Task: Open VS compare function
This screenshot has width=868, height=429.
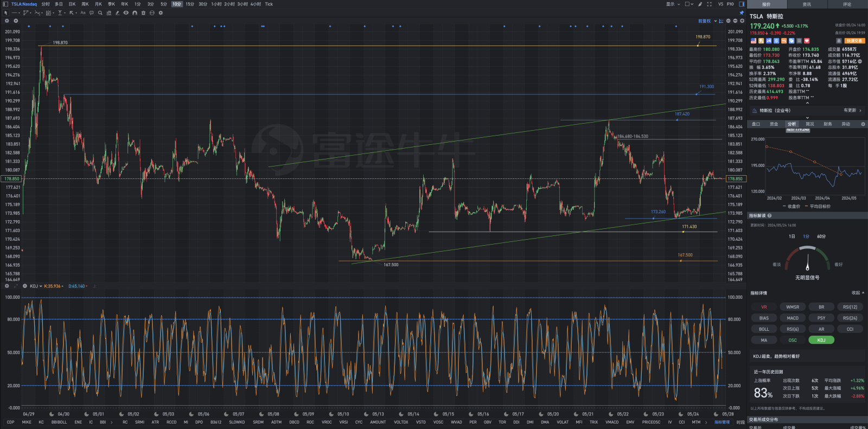Action: 720,4
